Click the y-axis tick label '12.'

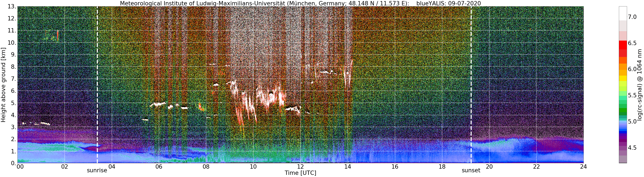[12, 18]
